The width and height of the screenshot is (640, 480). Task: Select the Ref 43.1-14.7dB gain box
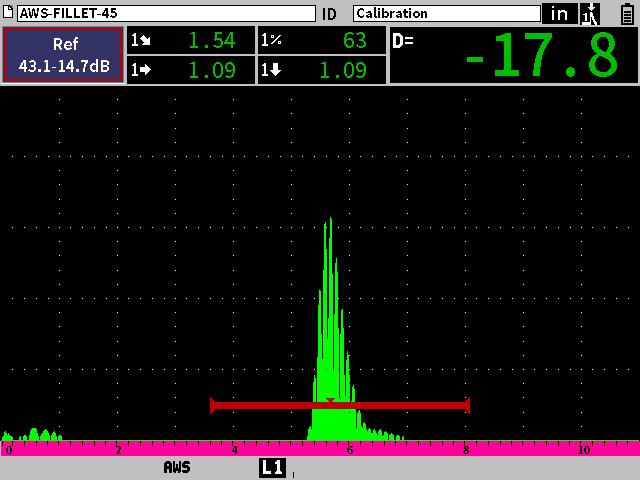63,55
